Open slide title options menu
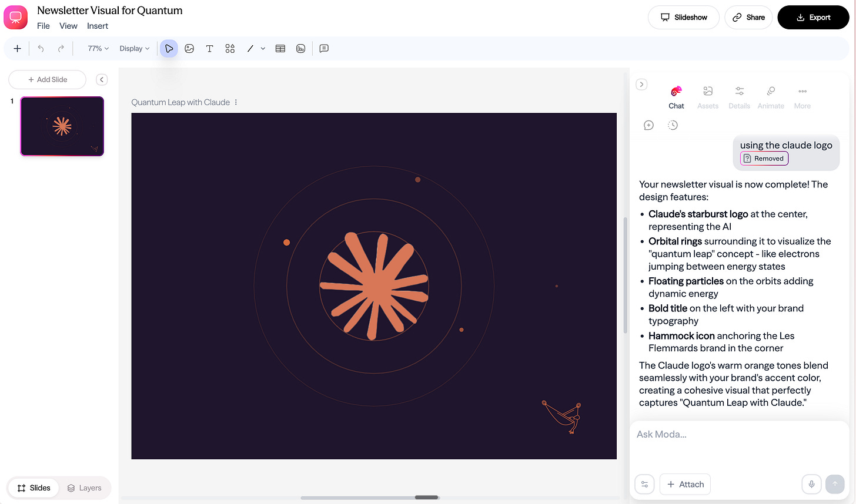 click(236, 102)
